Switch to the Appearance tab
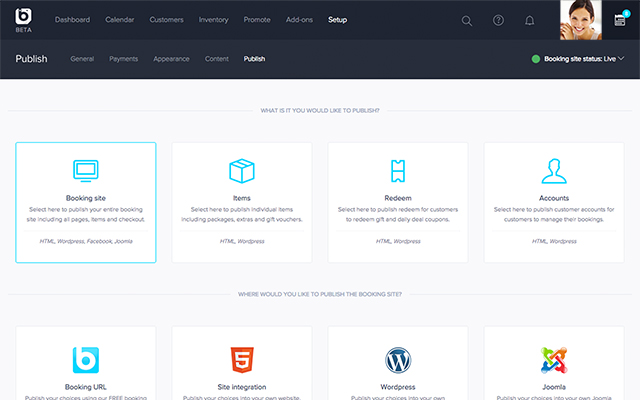This screenshot has width=640, height=400. [171, 59]
